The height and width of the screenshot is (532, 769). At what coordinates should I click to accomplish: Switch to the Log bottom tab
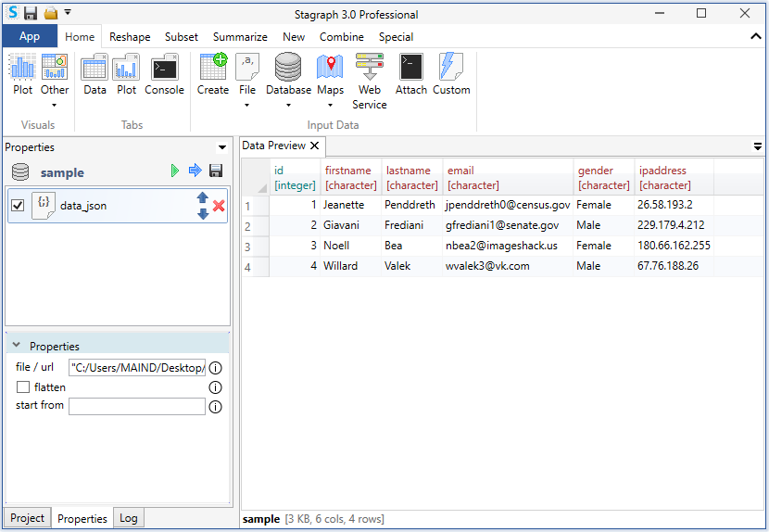(x=128, y=518)
